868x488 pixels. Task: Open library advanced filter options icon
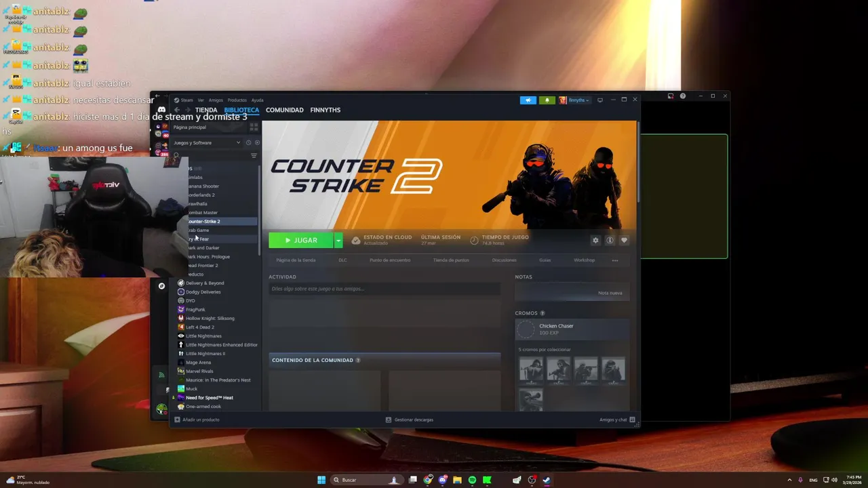pyautogui.click(x=254, y=156)
